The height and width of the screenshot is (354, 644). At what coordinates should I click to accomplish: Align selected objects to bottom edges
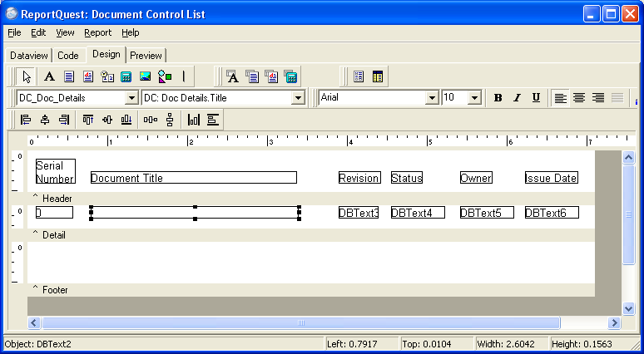[126, 120]
